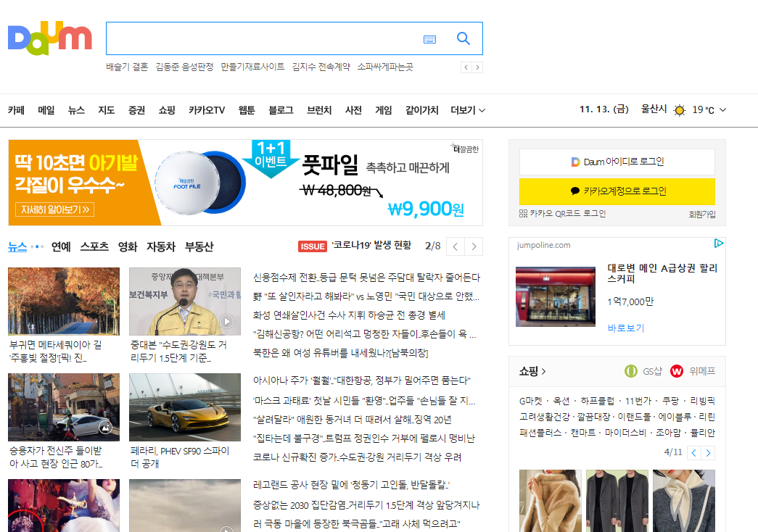
Task: Expand the weather dropdown arrow next to 19°C
Action: coord(722,110)
